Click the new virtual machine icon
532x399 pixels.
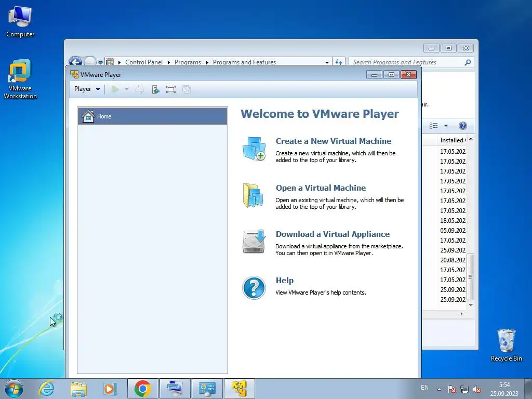[x=254, y=149]
